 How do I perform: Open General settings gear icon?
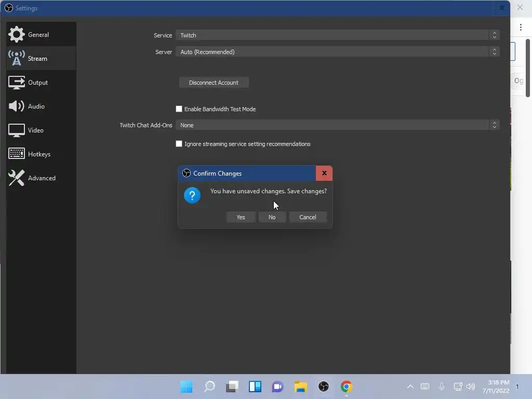coord(16,34)
